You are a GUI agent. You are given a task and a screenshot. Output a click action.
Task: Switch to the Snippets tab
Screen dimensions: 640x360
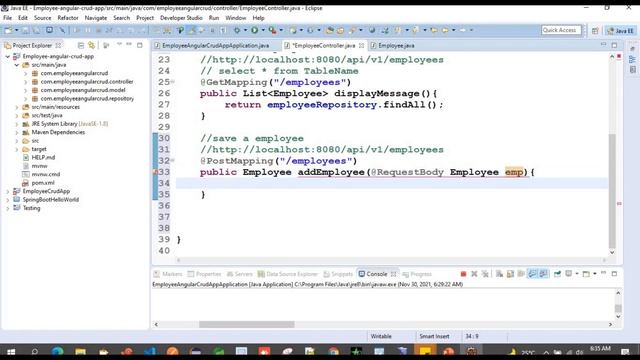pyautogui.click(x=338, y=274)
